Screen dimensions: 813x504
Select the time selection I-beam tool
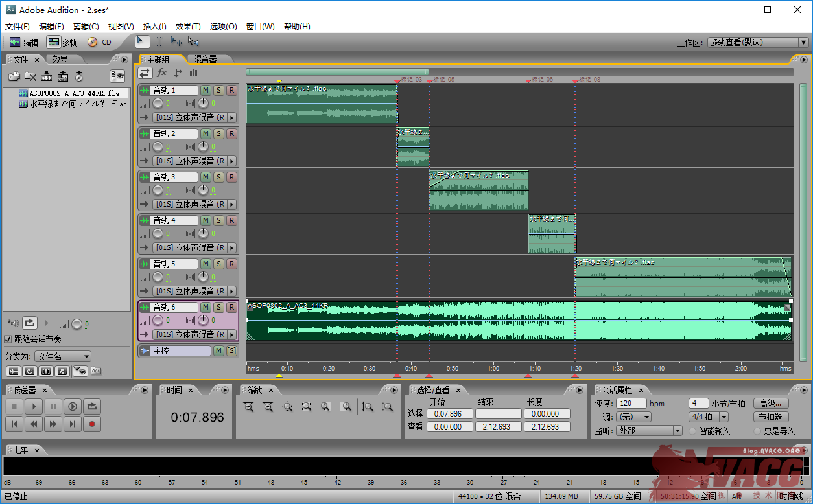(159, 41)
